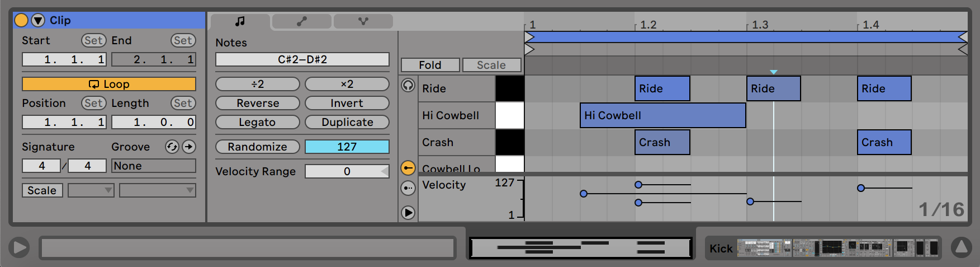Click the Invert button

(x=347, y=103)
